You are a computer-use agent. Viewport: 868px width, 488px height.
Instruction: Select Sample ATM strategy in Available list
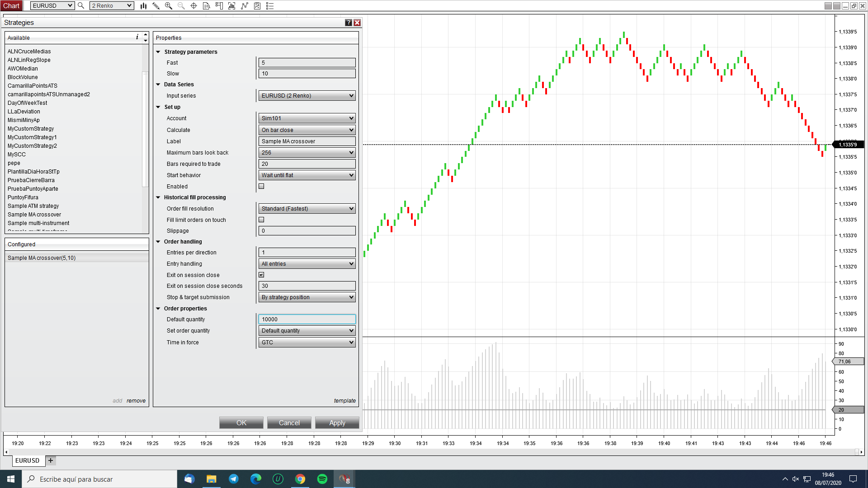point(33,206)
